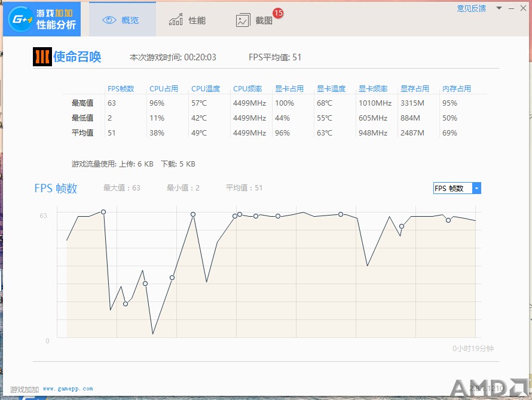
Task: Select the CPU占用 column header
Action: point(164,88)
